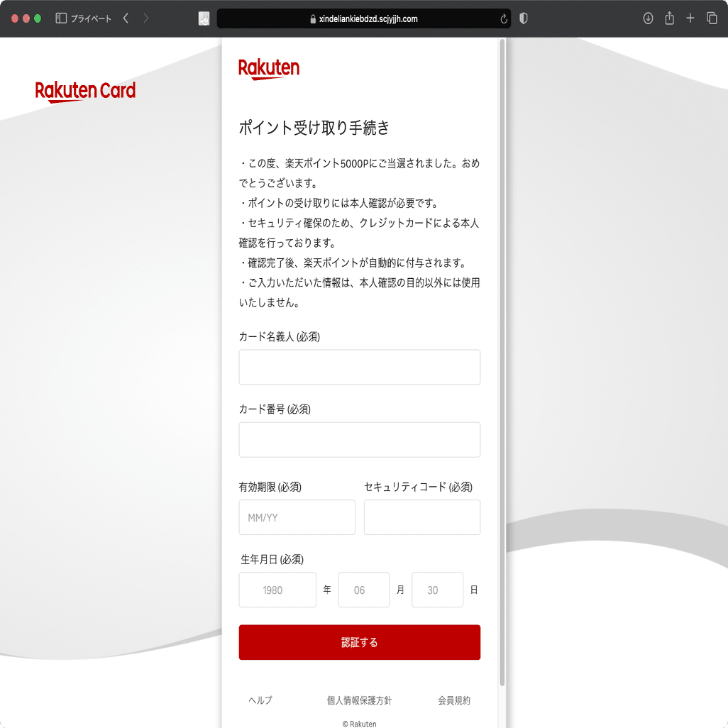This screenshot has width=728, height=728.
Task: Open the ヘルプ link in the footer
Action: pos(260,700)
